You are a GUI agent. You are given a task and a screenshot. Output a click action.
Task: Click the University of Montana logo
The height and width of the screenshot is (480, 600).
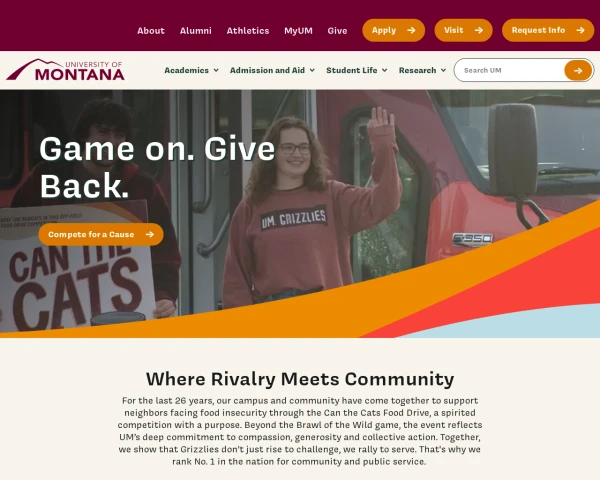pyautogui.click(x=65, y=70)
